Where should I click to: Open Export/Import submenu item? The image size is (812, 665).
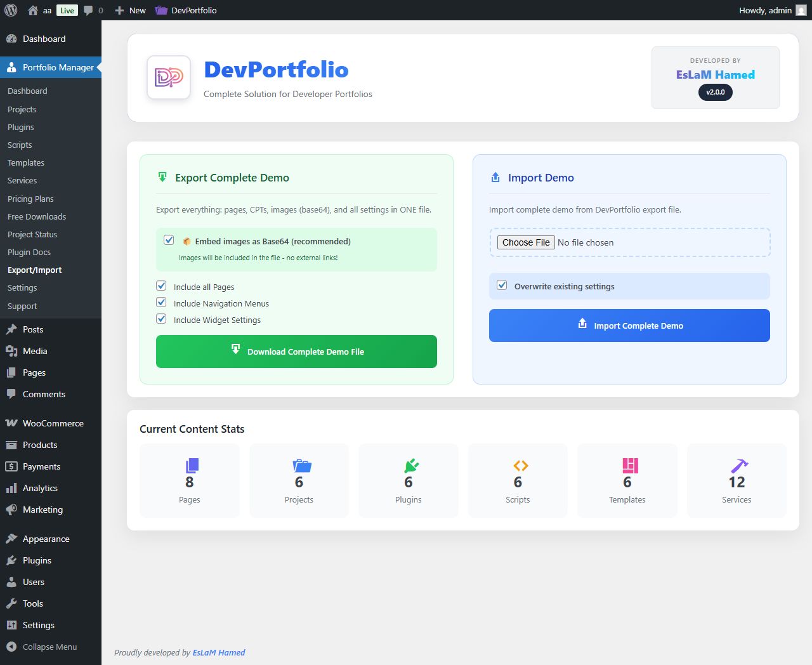[35, 270]
